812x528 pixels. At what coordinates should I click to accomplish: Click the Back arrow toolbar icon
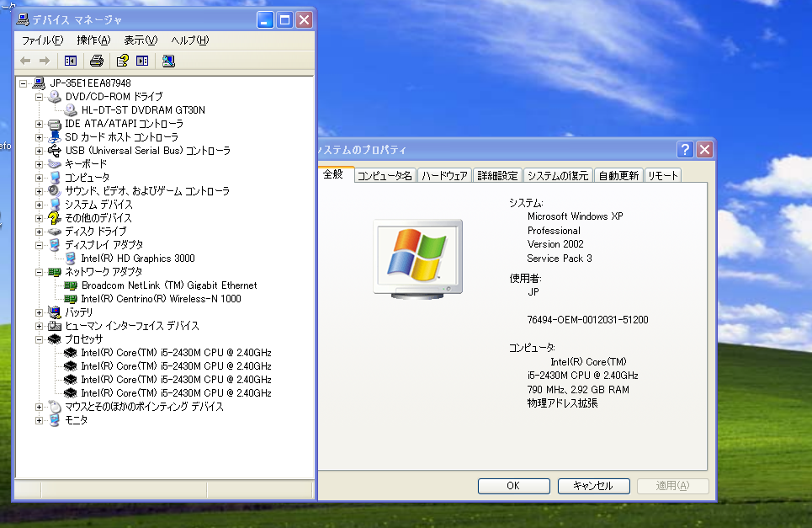click(25, 61)
